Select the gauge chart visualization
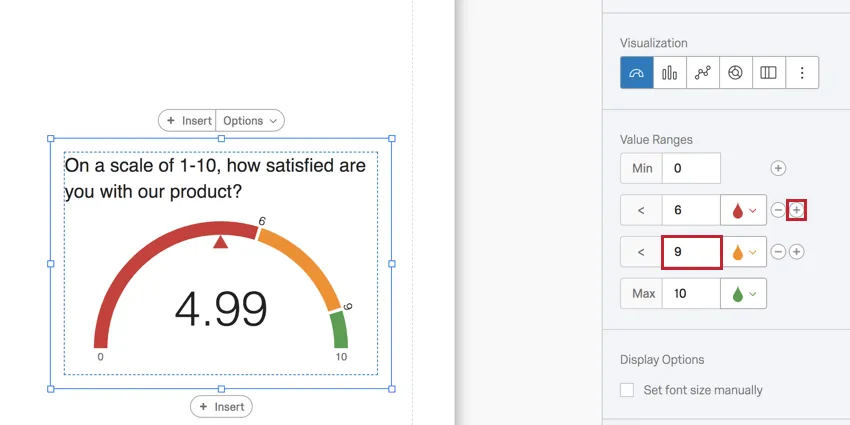 [637, 73]
